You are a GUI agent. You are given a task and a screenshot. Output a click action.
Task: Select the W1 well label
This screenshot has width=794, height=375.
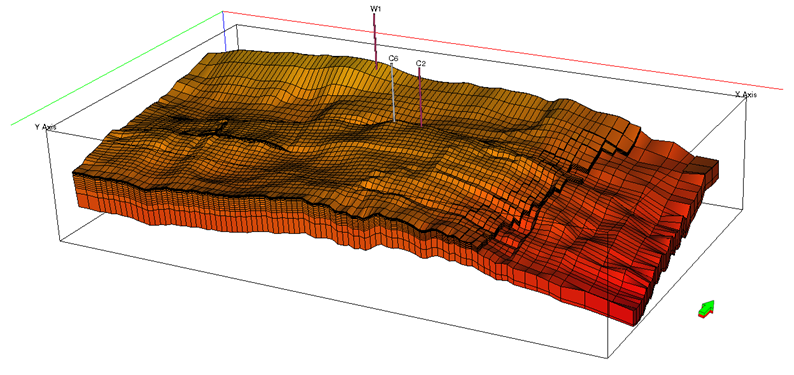coord(374,9)
